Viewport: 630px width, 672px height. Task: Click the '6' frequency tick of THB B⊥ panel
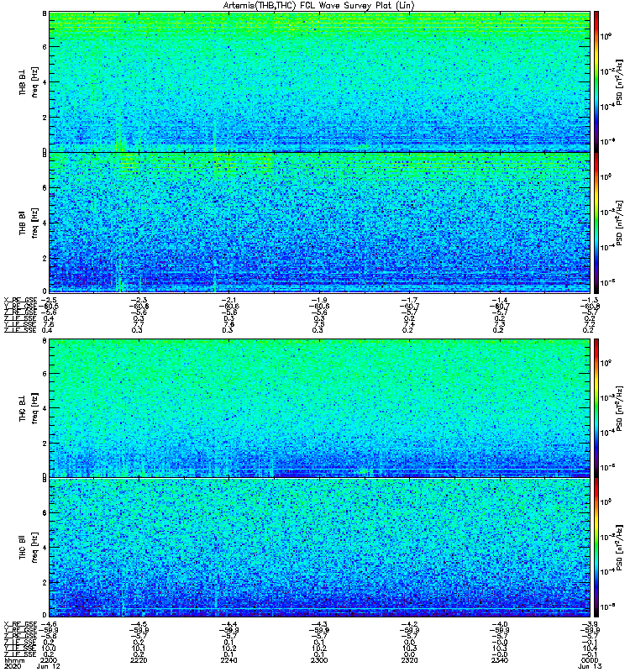click(45, 47)
